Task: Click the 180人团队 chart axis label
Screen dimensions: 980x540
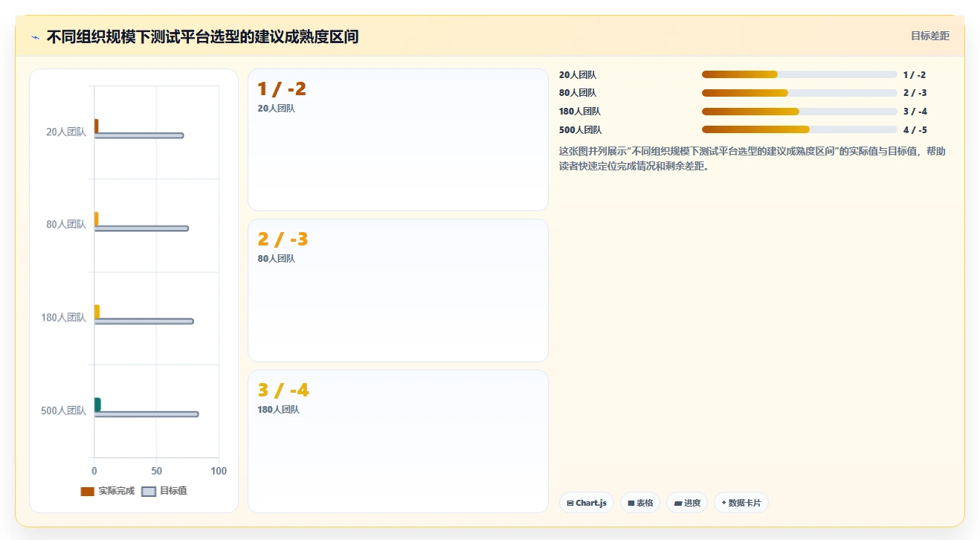Action: 63,318
